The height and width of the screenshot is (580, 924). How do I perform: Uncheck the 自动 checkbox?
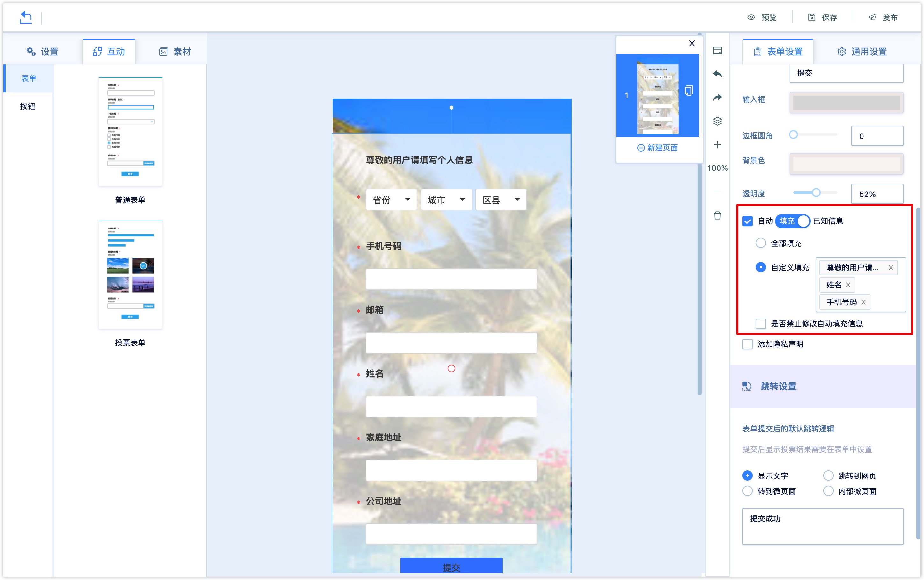pos(747,221)
